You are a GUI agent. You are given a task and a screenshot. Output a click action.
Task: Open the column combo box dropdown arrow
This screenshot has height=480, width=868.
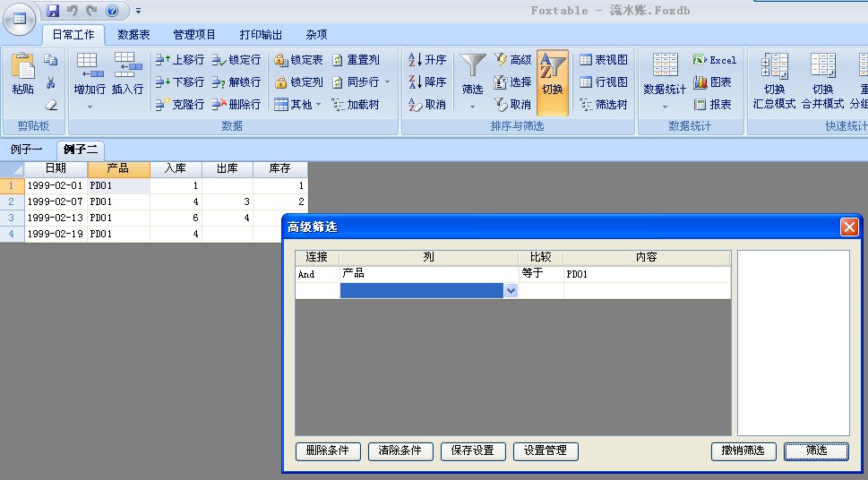[511, 291]
